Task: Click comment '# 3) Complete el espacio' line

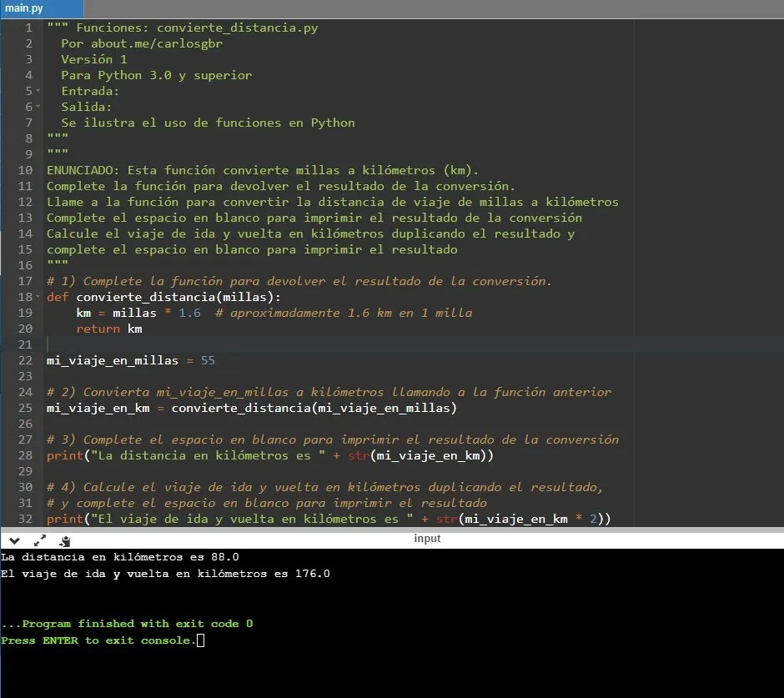Action: point(333,439)
